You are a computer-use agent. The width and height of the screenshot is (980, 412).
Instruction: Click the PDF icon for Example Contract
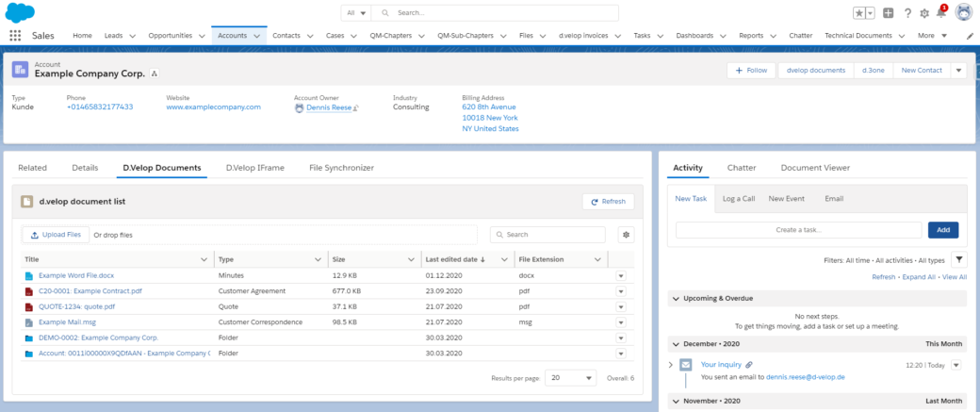tap(28, 290)
